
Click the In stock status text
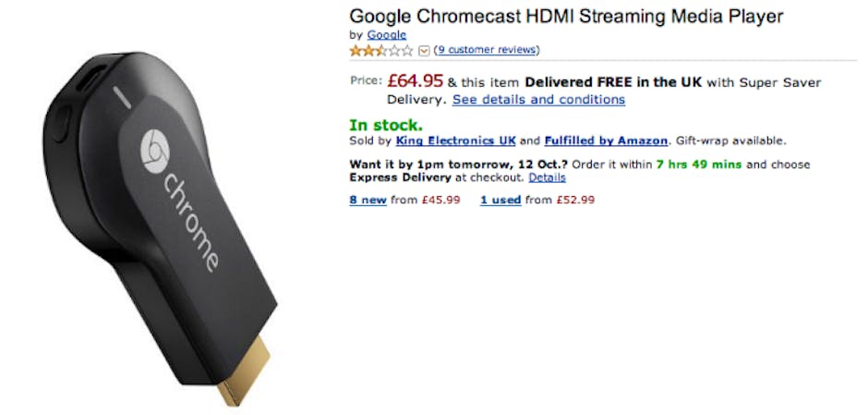(386, 124)
